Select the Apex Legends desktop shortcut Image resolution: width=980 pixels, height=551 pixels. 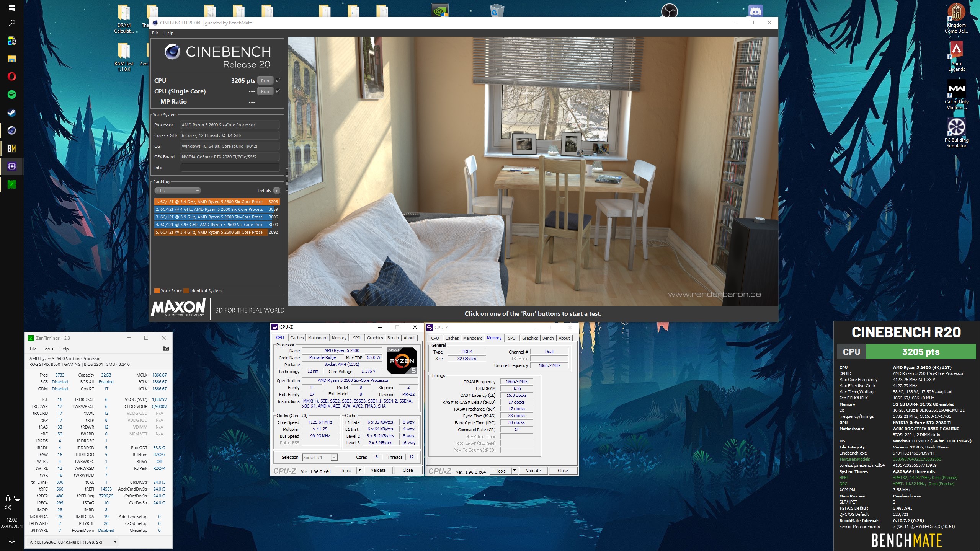956,56
